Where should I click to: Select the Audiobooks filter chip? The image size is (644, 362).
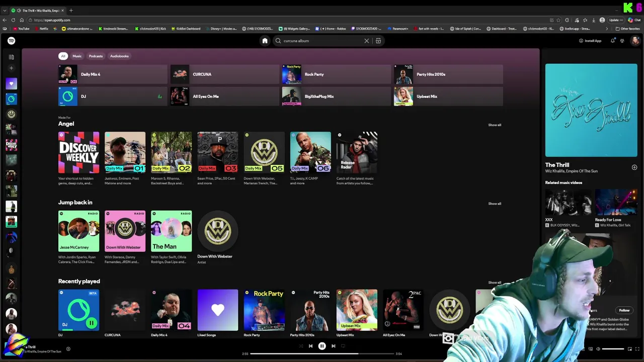coord(119,56)
